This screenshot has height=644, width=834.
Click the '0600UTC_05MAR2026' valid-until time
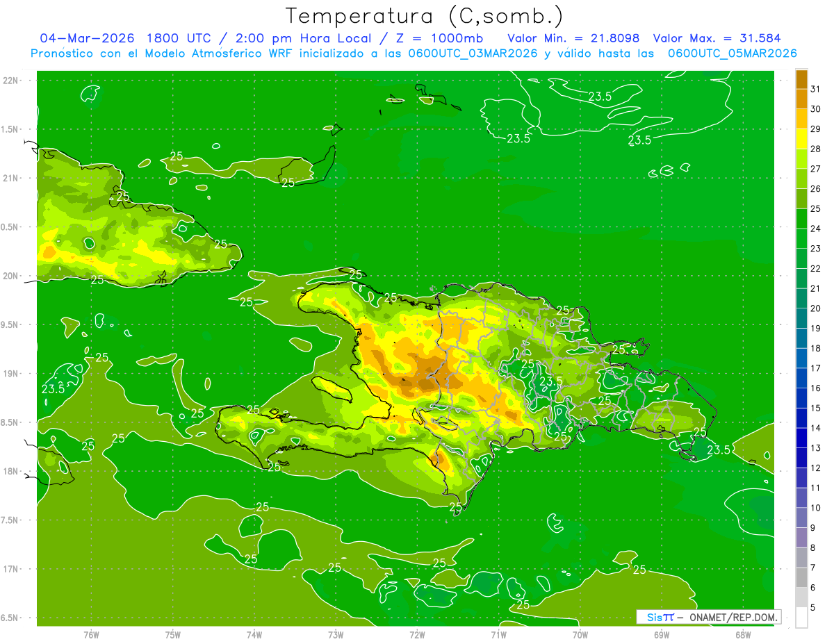tap(732, 53)
